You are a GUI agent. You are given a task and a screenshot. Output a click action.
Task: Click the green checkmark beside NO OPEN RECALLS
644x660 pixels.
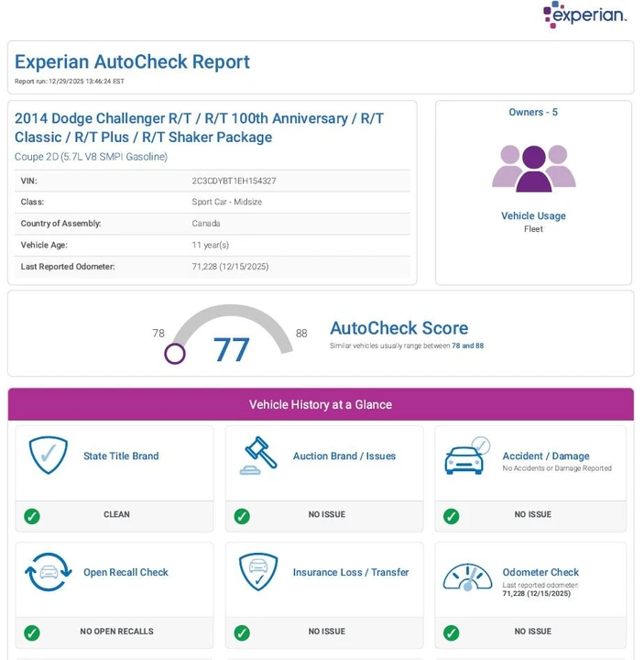(x=32, y=632)
